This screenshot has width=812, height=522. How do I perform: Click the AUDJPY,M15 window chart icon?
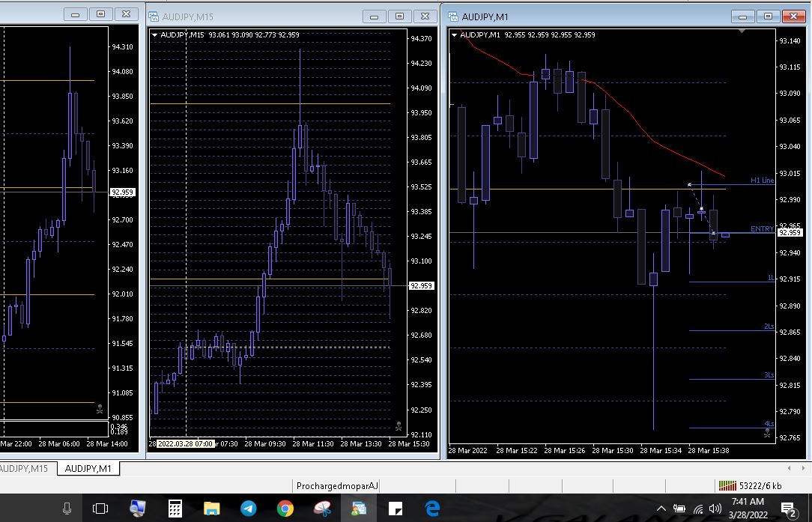coord(154,16)
